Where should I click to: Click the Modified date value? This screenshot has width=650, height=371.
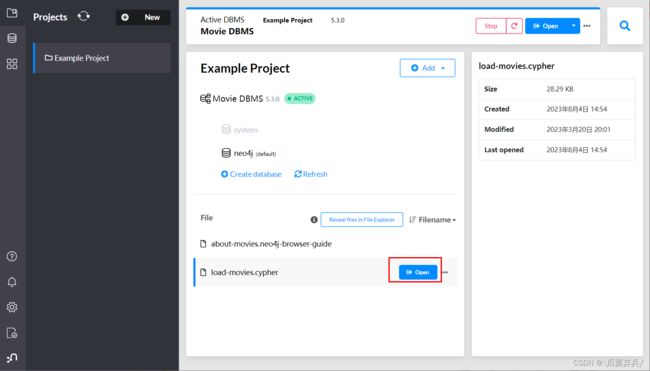[578, 129]
